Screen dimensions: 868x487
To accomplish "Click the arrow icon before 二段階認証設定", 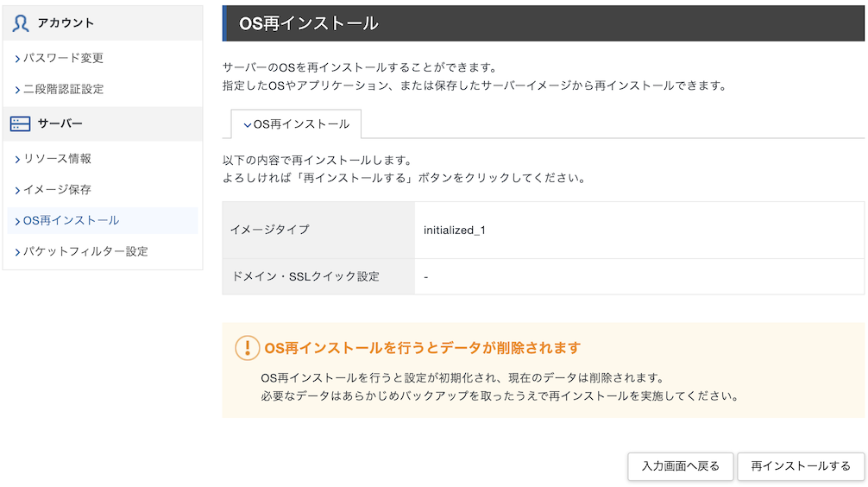I will pyautogui.click(x=17, y=90).
